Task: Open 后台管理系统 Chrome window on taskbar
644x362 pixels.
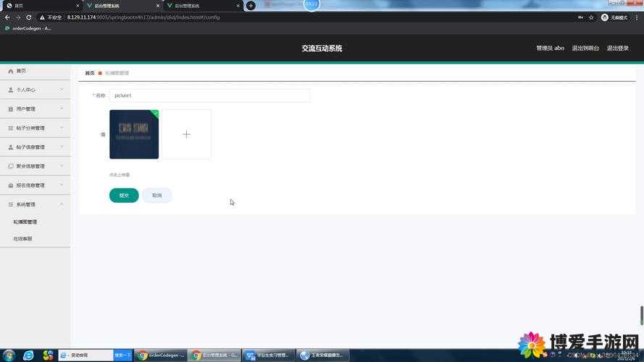Action: [x=215, y=355]
